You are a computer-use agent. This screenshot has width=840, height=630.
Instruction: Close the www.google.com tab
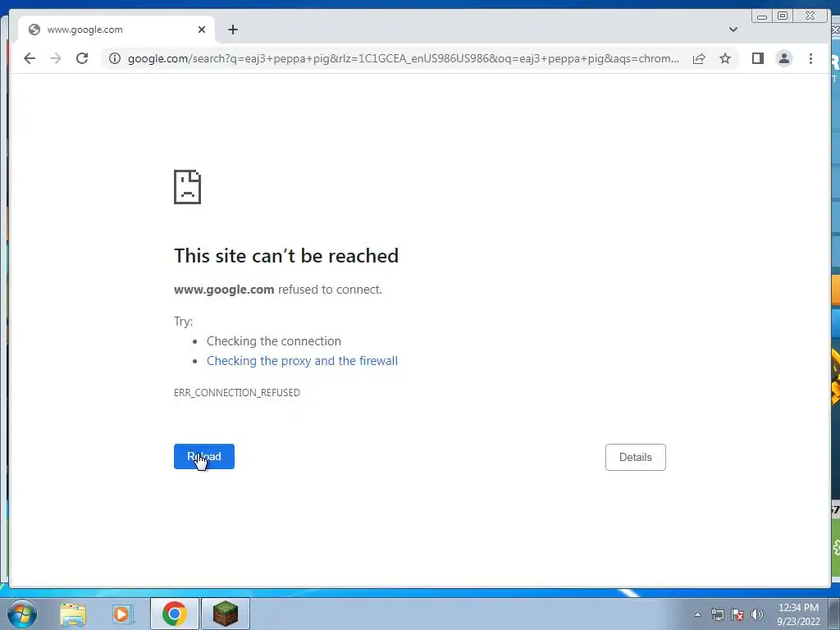(x=202, y=30)
